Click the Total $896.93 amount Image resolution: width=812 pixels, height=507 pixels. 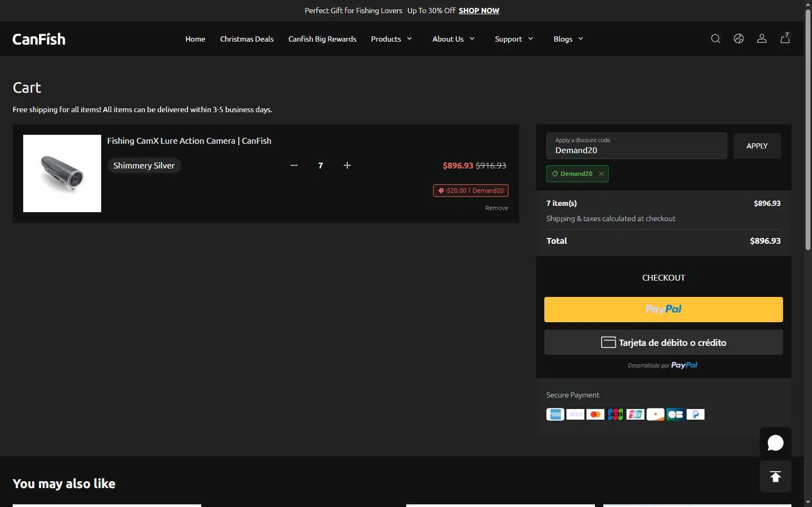point(765,241)
